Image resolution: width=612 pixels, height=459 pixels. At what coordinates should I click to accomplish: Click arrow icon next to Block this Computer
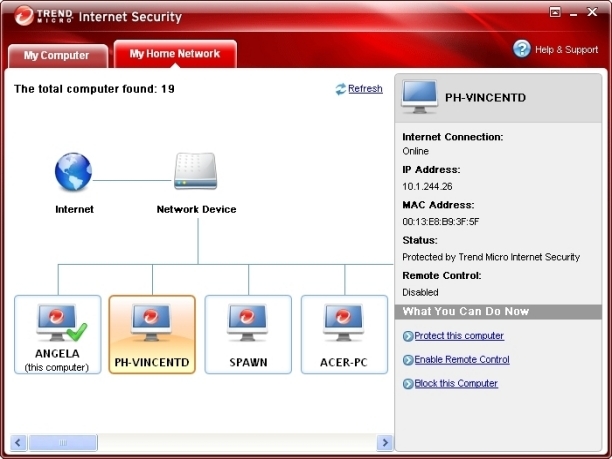408,384
